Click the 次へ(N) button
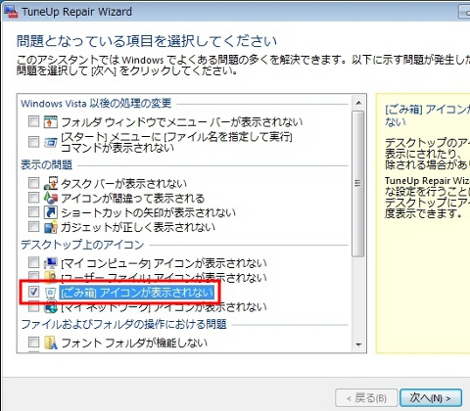Viewport: 470px width, 411px height. [430, 398]
